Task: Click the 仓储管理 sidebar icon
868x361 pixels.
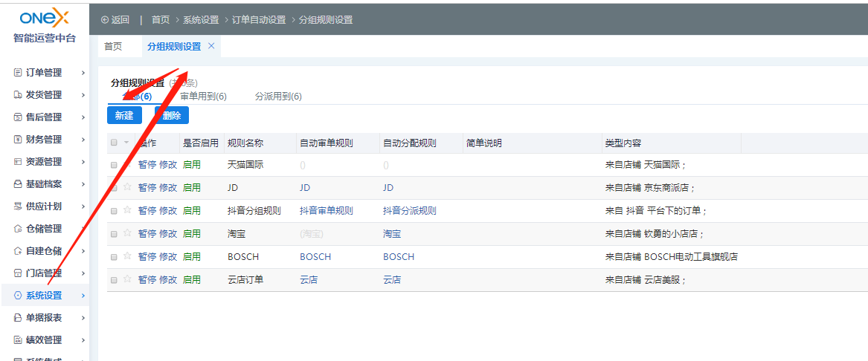Action: pyautogui.click(x=18, y=229)
